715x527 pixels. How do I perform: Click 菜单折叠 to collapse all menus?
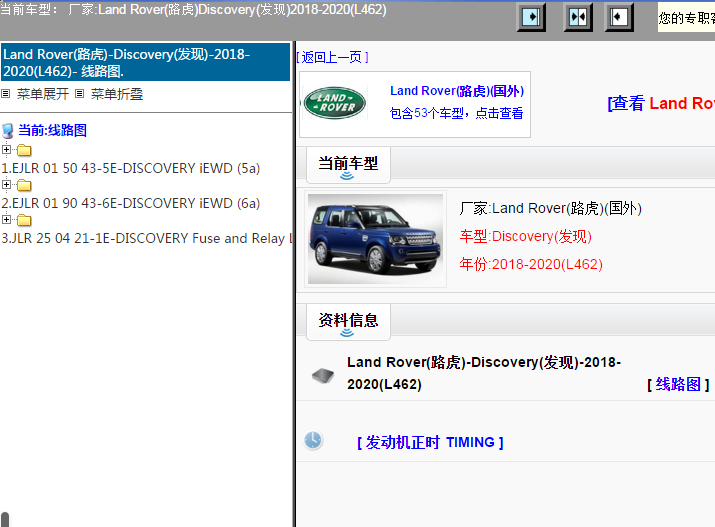[117, 94]
